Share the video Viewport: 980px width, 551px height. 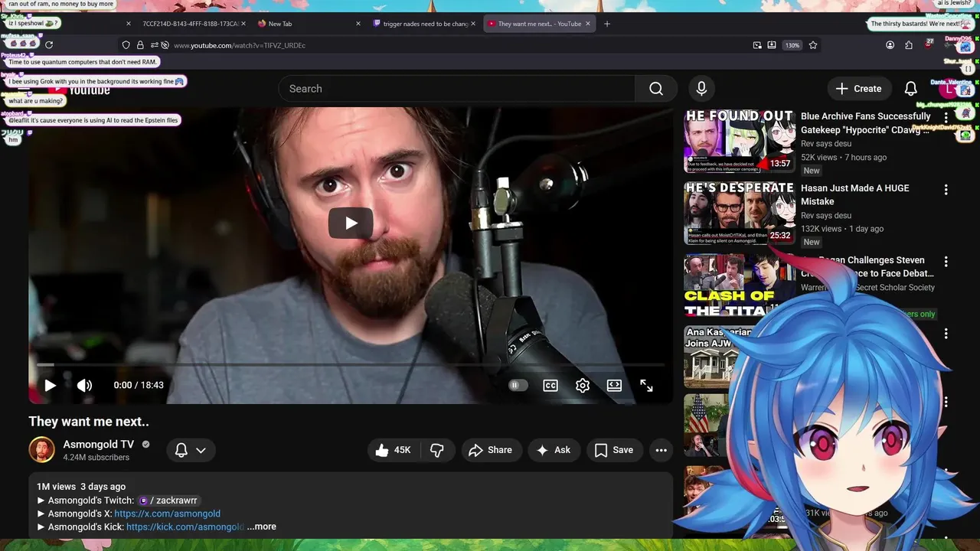[x=491, y=450]
